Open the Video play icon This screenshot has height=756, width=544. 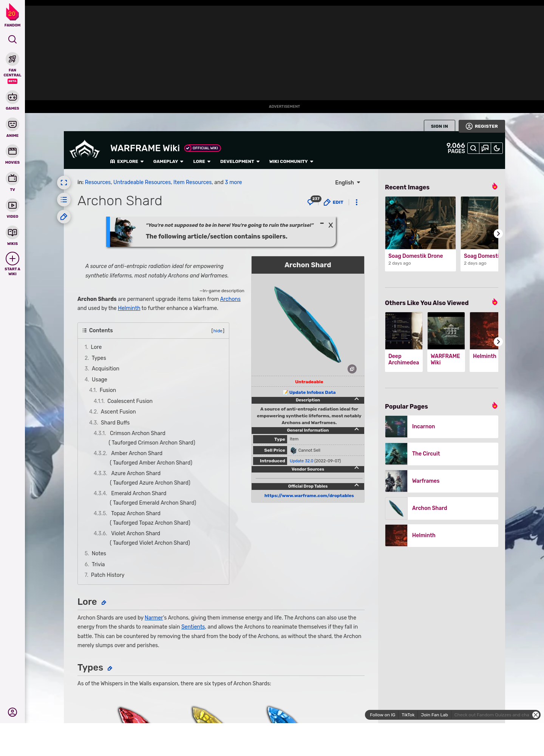coord(12,205)
